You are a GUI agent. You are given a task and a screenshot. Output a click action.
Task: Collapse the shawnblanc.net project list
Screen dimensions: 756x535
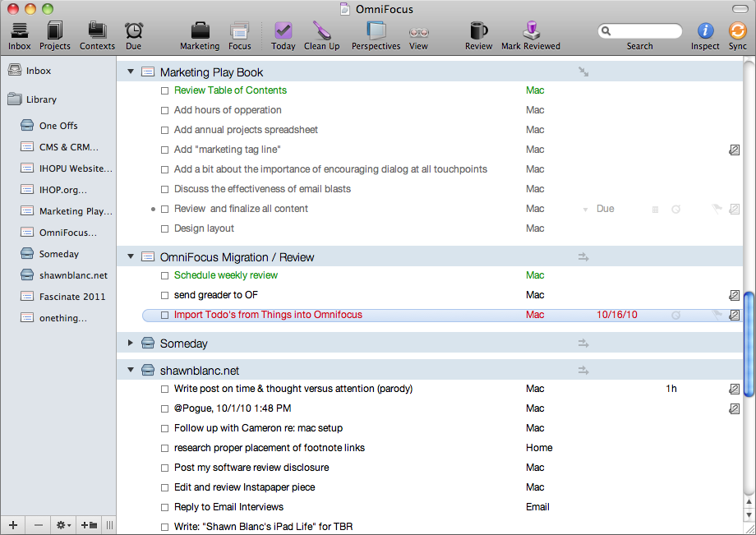(131, 370)
